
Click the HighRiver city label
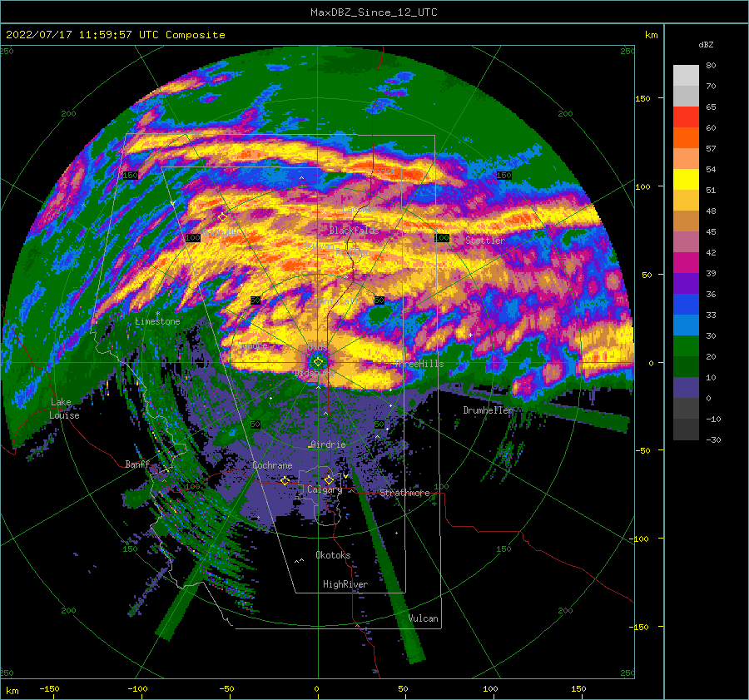click(x=345, y=584)
